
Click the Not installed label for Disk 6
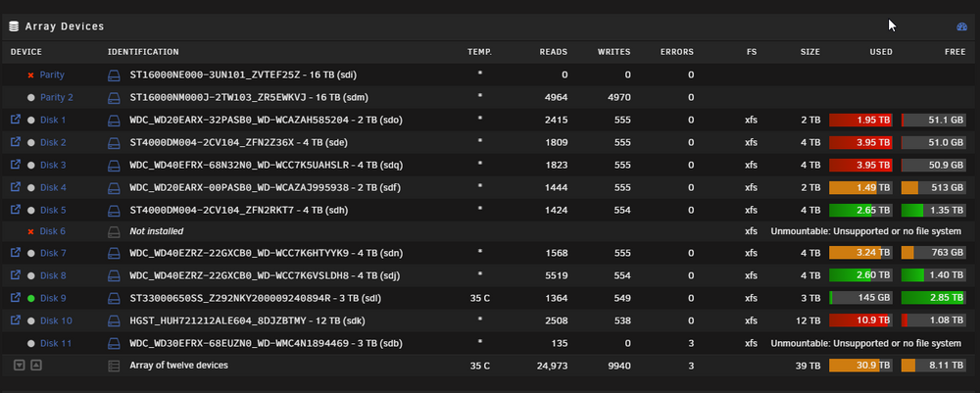[156, 231]
